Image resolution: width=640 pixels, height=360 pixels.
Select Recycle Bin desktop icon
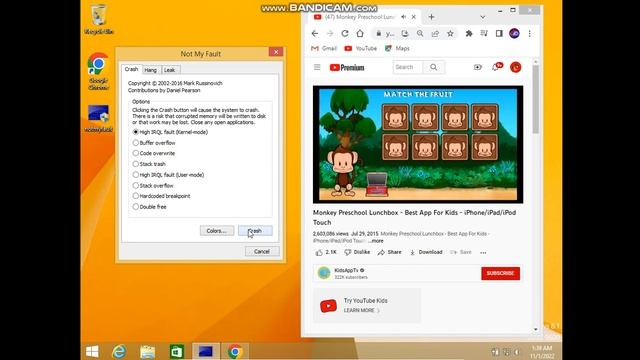coord(99,19)
